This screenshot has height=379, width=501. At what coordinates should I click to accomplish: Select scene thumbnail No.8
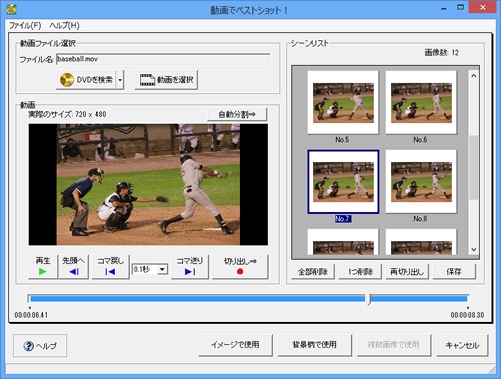point(421,182)
